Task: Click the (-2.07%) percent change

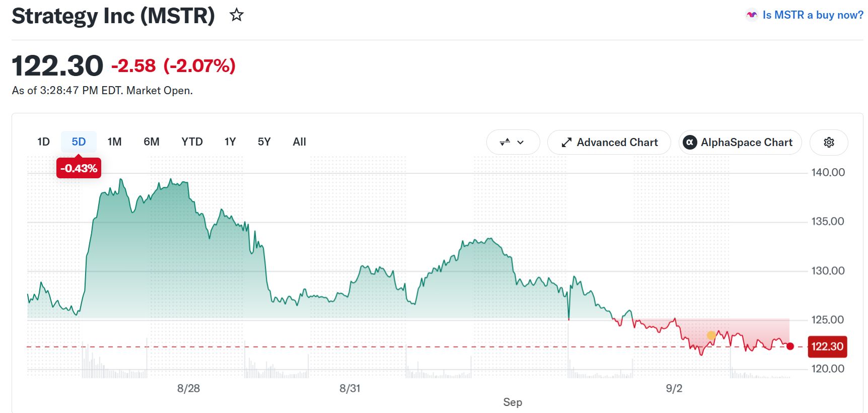Action: [199, 65]
